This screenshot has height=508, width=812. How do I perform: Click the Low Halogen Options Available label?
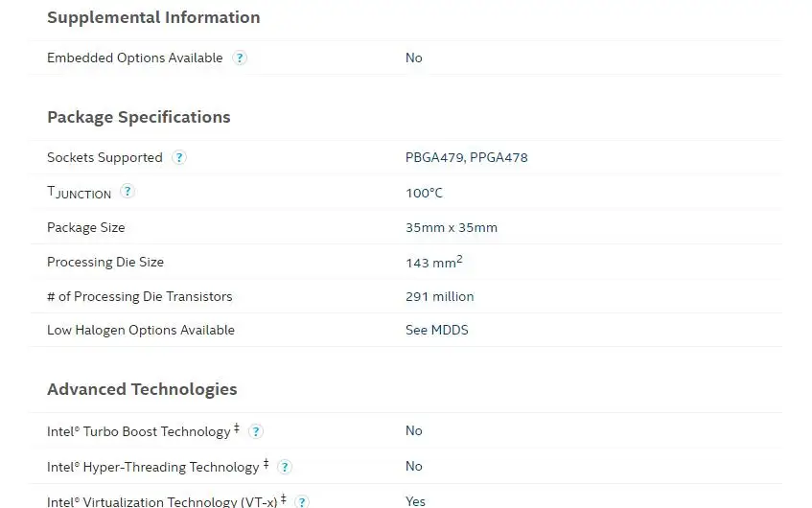point(141,331)
